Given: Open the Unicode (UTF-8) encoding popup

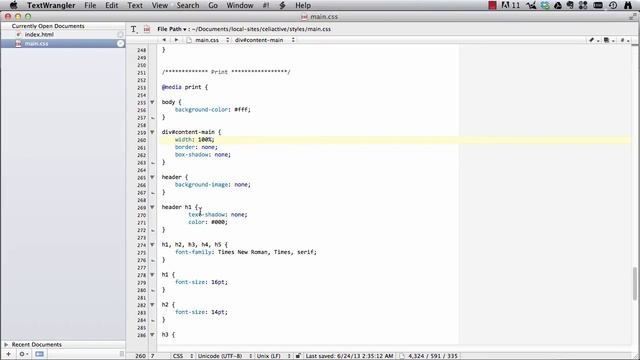Looking at the screenshot, I should pyautogui.click(x=224, y=356).
